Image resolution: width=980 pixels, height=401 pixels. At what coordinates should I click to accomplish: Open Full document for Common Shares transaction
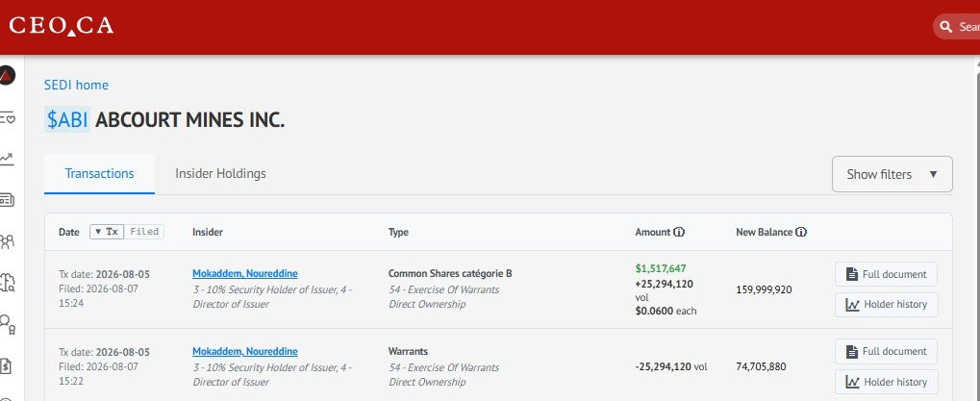pyautogui.click(x=887, y=274)
